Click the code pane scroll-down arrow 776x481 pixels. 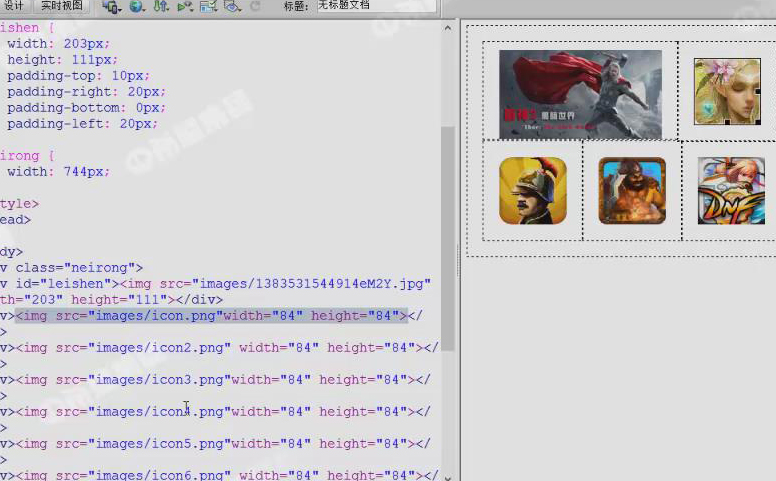point(448,476)
